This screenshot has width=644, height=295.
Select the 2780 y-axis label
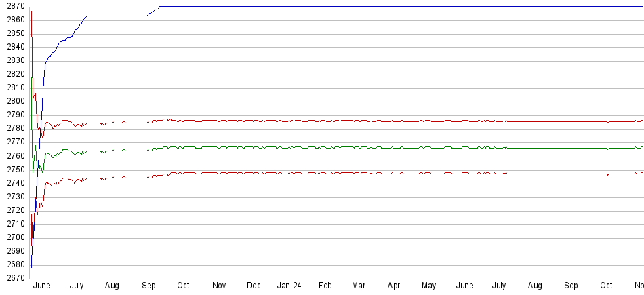click(x=12, y=129)
